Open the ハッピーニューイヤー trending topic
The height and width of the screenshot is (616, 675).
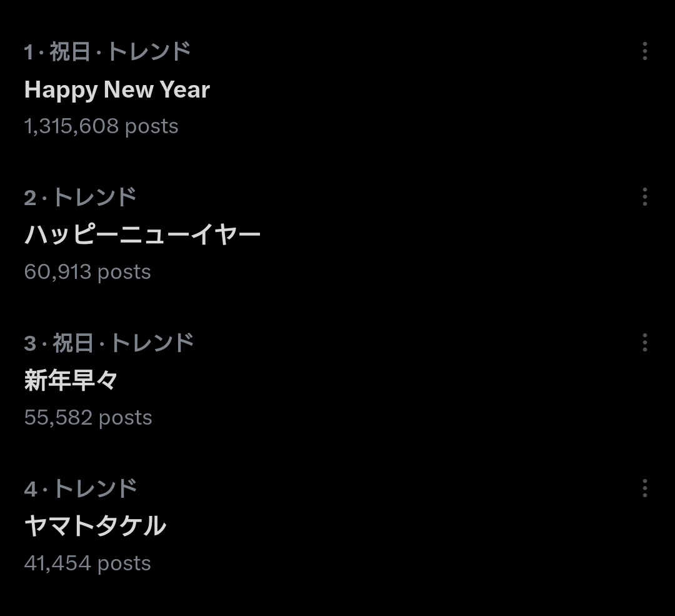[142, 236]
